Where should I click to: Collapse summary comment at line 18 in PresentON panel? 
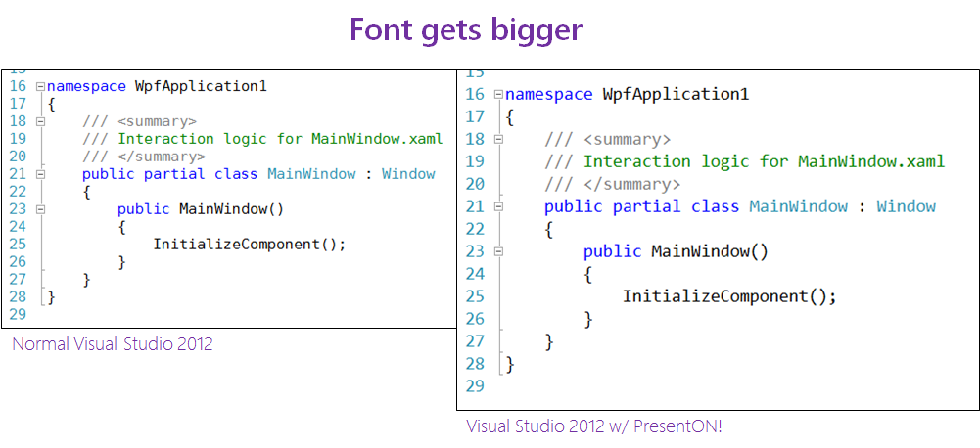click(498, 139)
